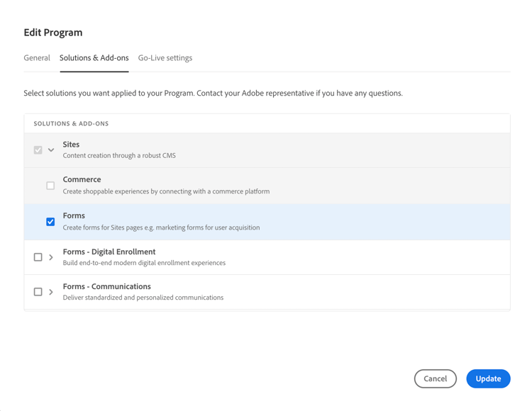The height and width of the screenshot is (411, 532).
Task: Enable the Commerce add-on checkbox
Action: (50, 186)
